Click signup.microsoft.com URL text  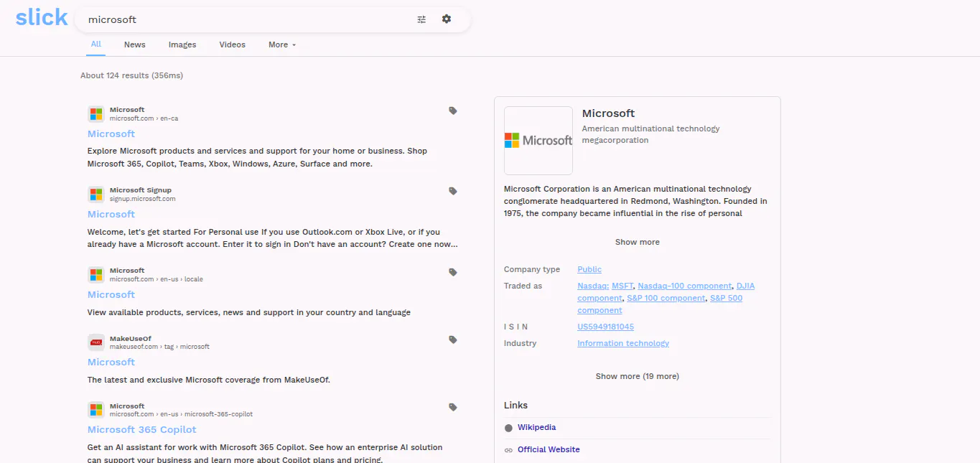(143, 199)
